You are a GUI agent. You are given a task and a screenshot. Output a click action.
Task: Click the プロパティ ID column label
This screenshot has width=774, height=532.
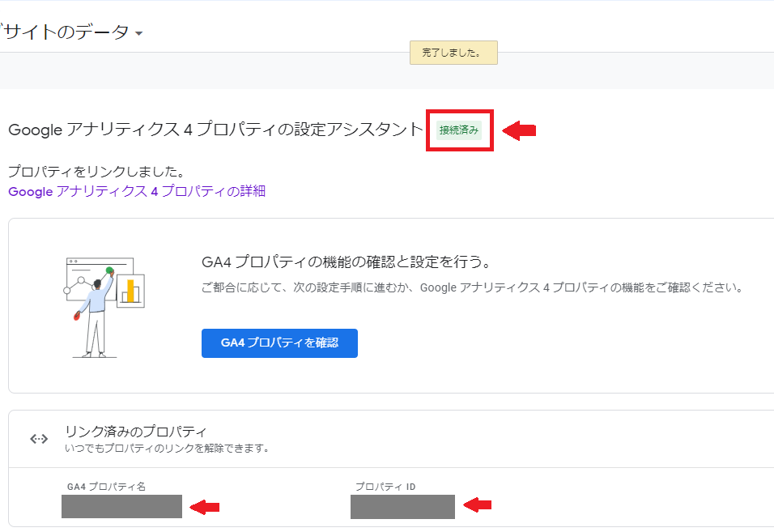tap(385, 487)
